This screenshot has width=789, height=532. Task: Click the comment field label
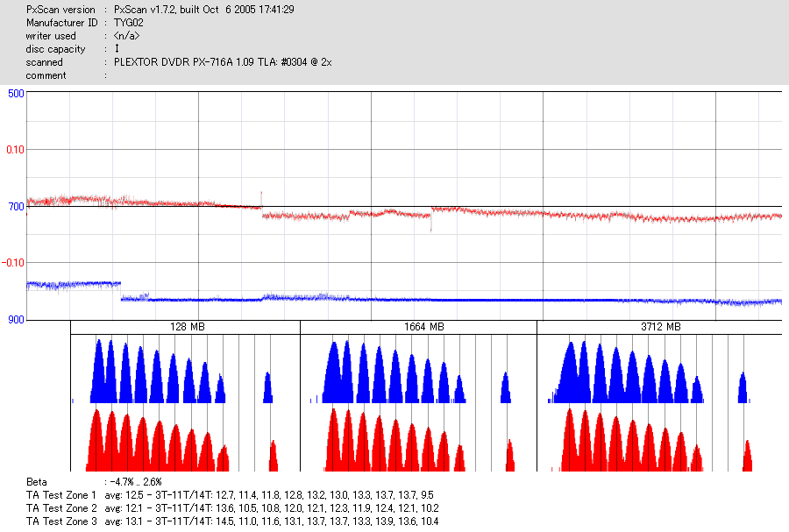[46, 75]
